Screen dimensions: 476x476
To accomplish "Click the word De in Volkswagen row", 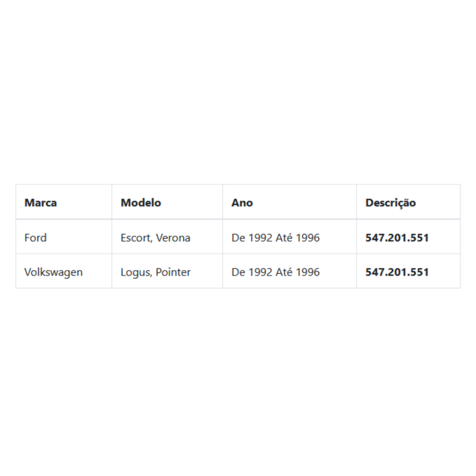I will click(238, 272).
